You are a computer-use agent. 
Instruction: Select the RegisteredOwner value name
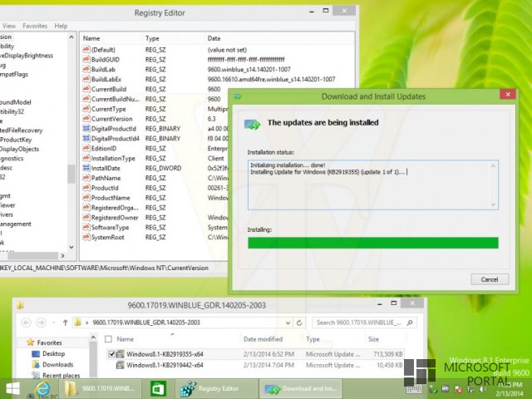coord(115,218)
